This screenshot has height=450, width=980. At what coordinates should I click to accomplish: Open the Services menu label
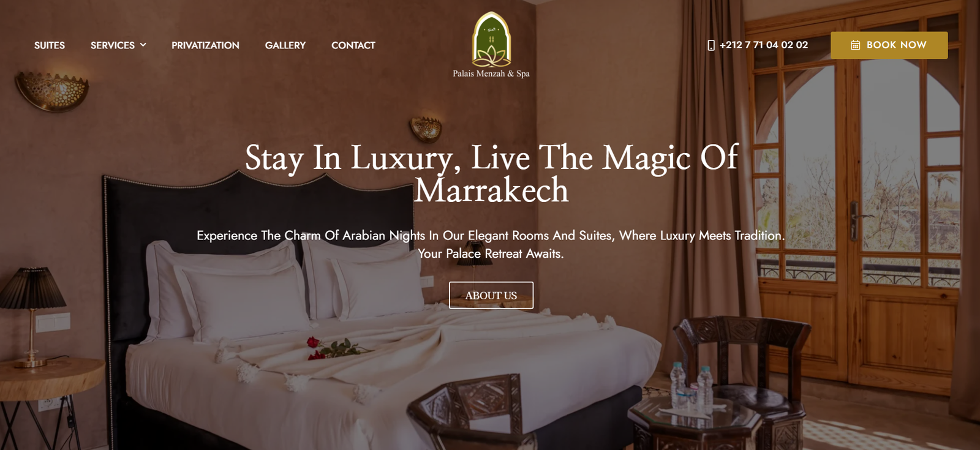coord(113,45)
